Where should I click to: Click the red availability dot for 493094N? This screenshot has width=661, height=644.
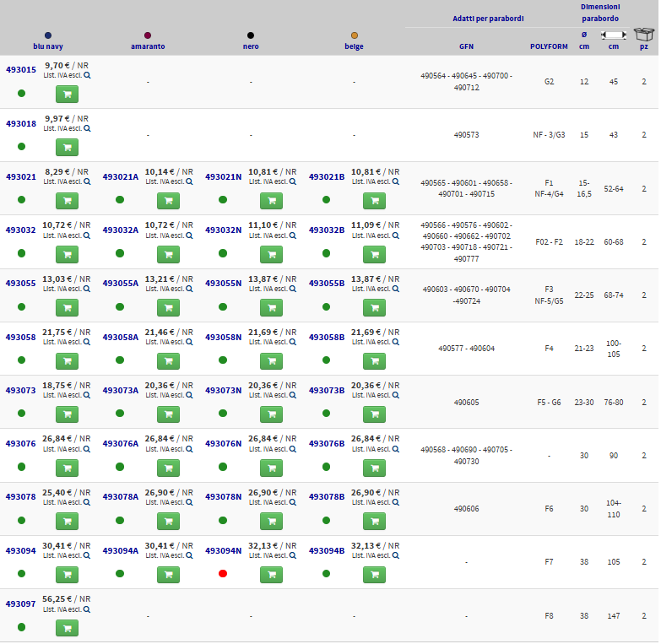[x=223, y=574]
